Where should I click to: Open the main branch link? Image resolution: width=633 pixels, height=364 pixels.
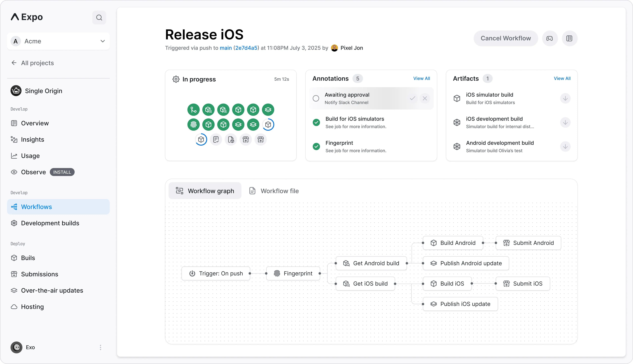[226, 48]
